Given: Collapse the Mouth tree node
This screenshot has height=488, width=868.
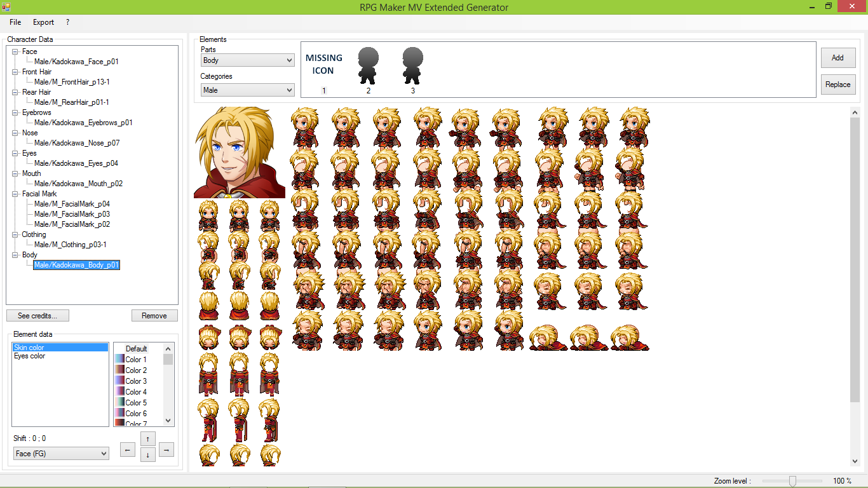Looking at the screenshot, I should 15,173.
